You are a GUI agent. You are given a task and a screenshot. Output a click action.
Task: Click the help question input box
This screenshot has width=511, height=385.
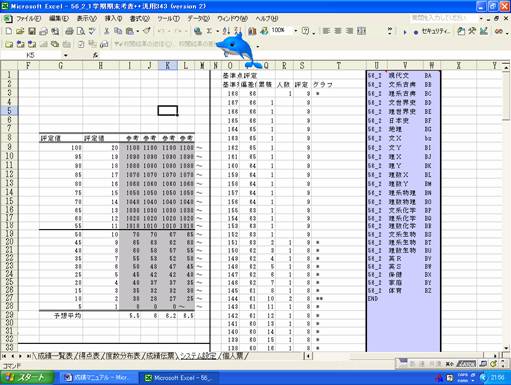tap(443, 18)
